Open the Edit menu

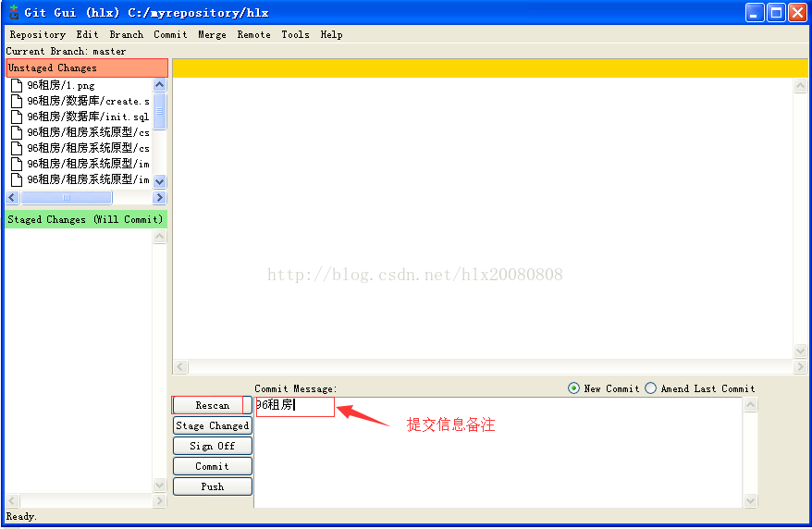click(87, 34)
